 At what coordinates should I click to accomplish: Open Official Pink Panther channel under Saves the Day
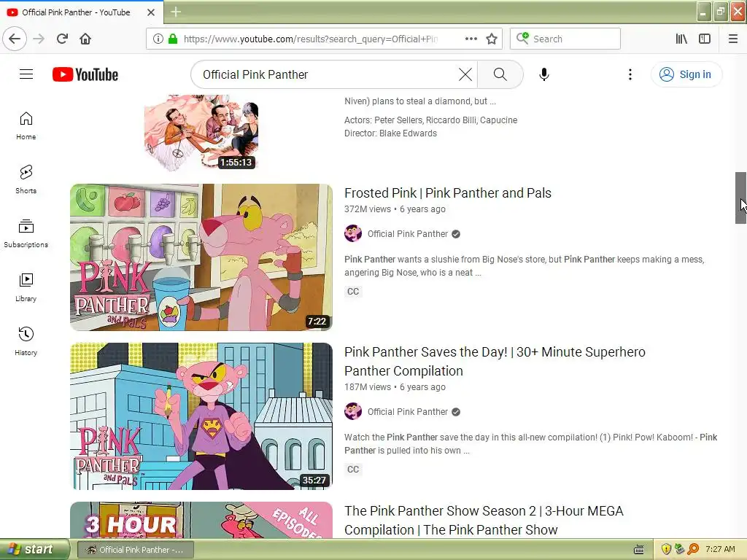407,412
